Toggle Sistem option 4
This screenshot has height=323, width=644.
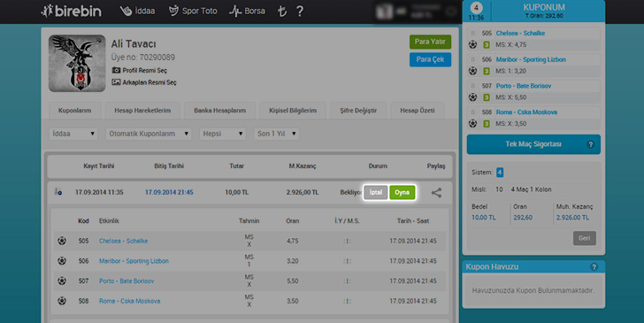coord(500,173)
